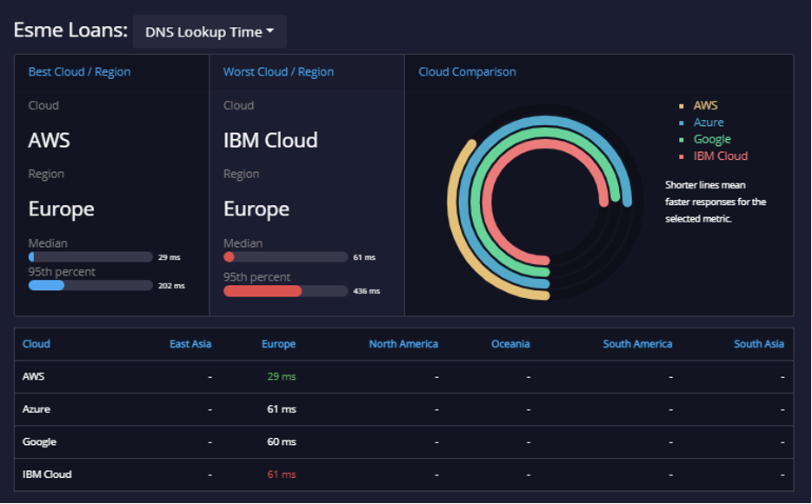The width and height of the screenshot is (812, 504).
Task: Click the green Google arc in chart
Action: pos(545,133)
